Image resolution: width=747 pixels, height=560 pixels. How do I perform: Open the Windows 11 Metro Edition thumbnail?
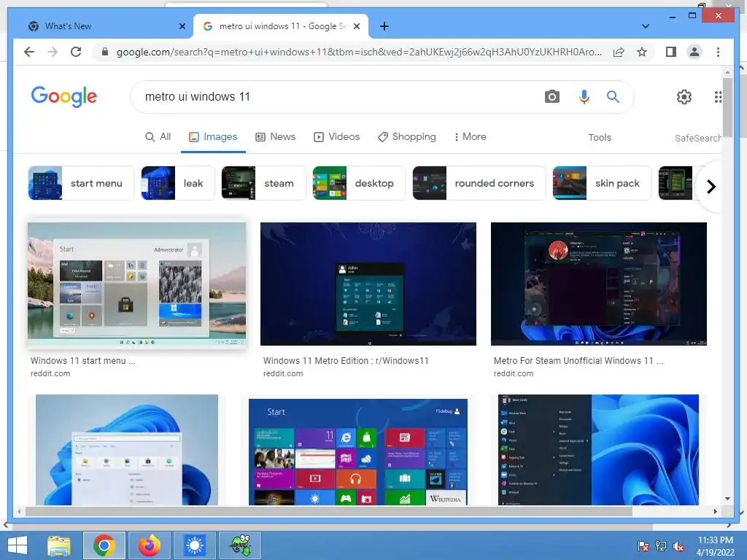tap(368, 284)
